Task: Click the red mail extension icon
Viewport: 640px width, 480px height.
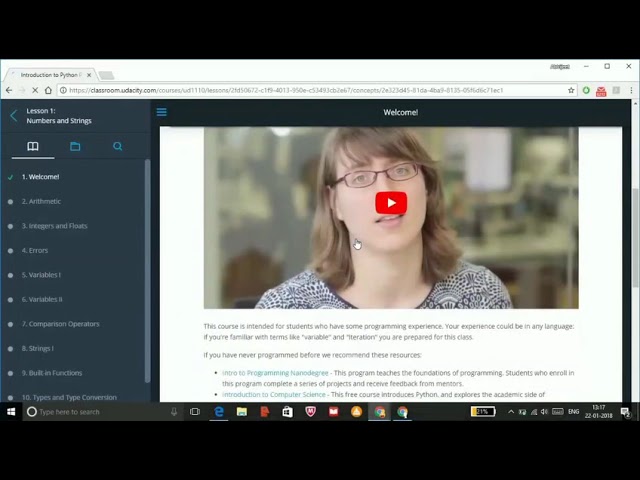Action: point(601,91)
